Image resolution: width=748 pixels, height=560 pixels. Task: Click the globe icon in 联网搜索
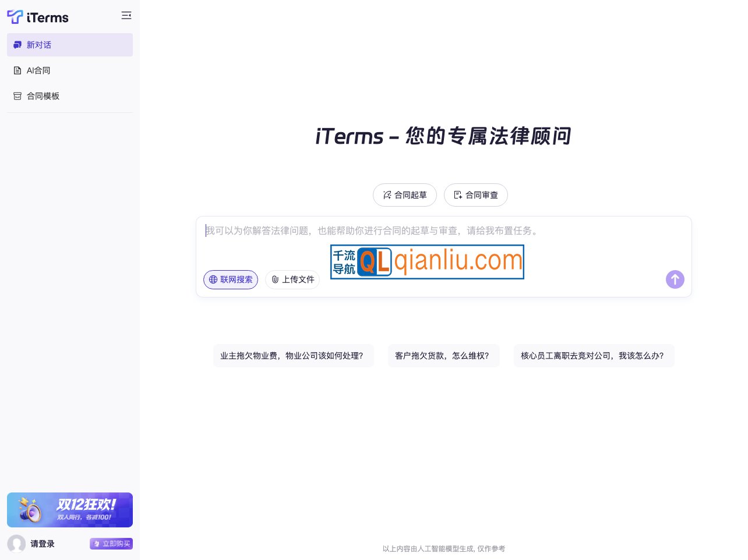tap(213, 279)
